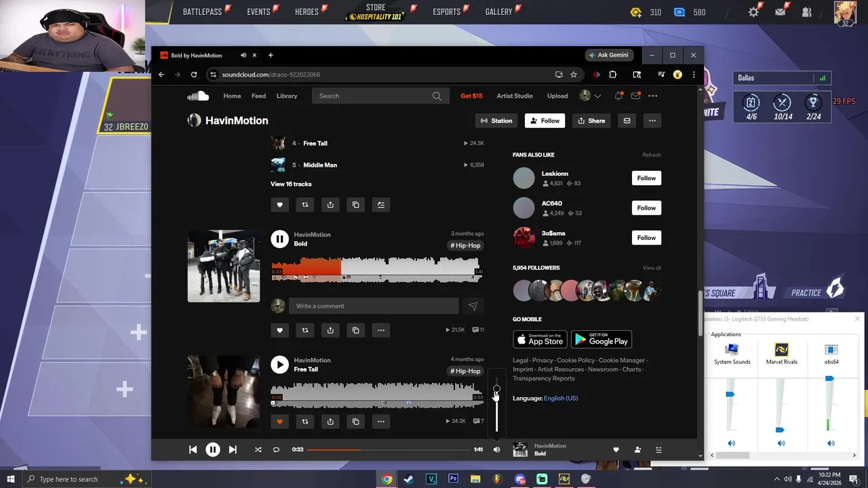
Task: Open SoundCloud Feed tab
Action: pyautogui.click(x=258, y=96)
